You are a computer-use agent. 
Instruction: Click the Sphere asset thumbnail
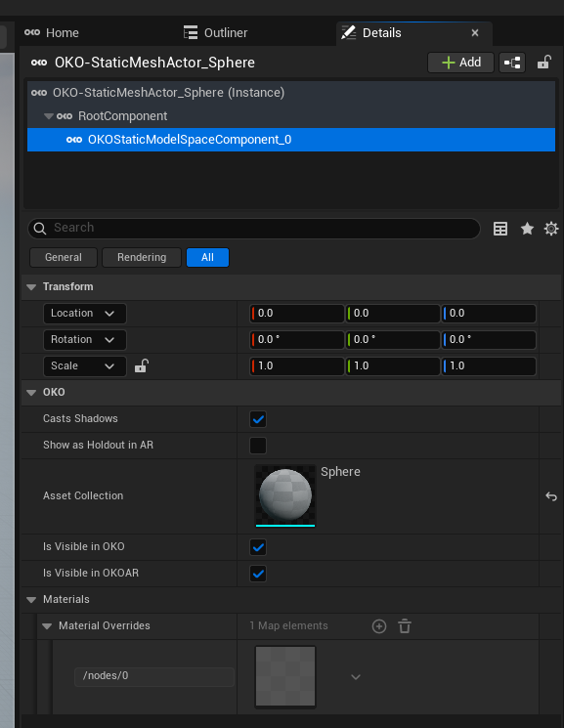[x=285, y=495]
